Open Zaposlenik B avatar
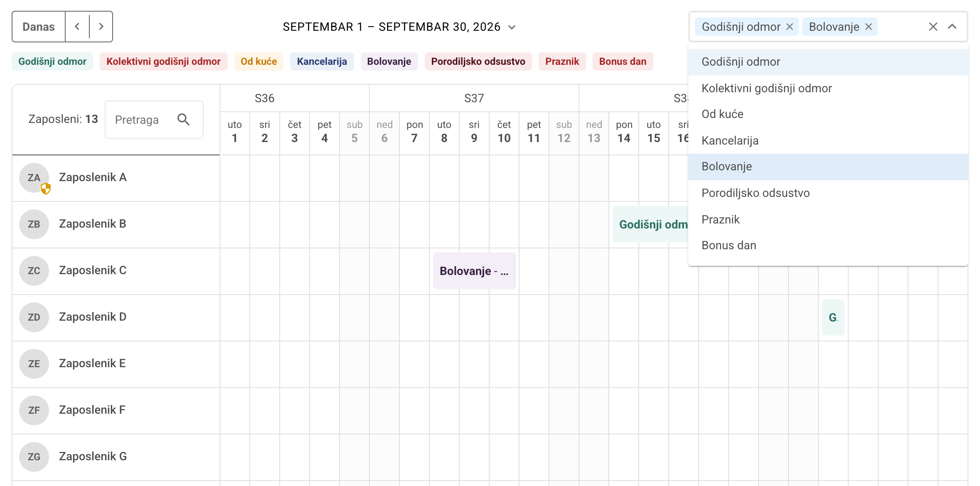This screenshot has width=980, height=486. pyautogui.click(x=34, y=224)
